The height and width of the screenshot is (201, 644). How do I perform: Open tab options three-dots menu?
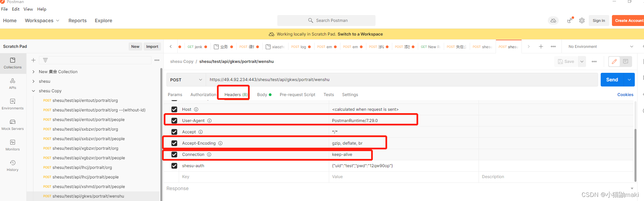553,46
